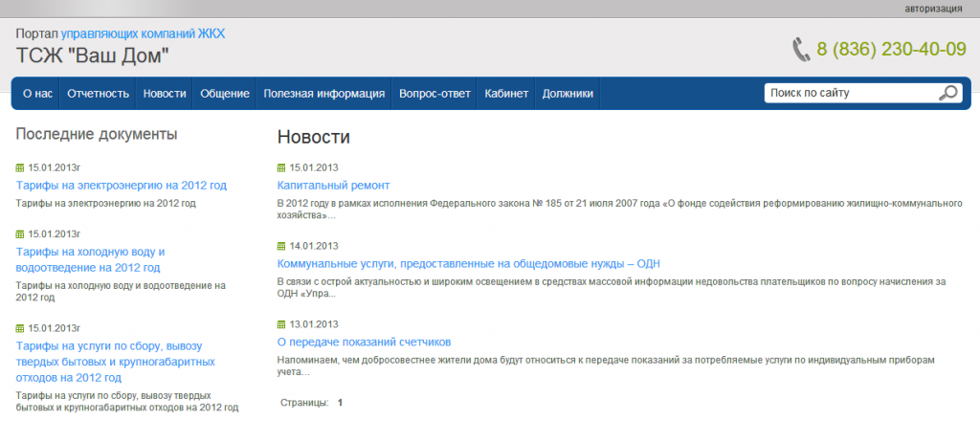This screenshot has width=980, height=421.
Task: Click the phone handset icon
Action: [x=800, y=50]
